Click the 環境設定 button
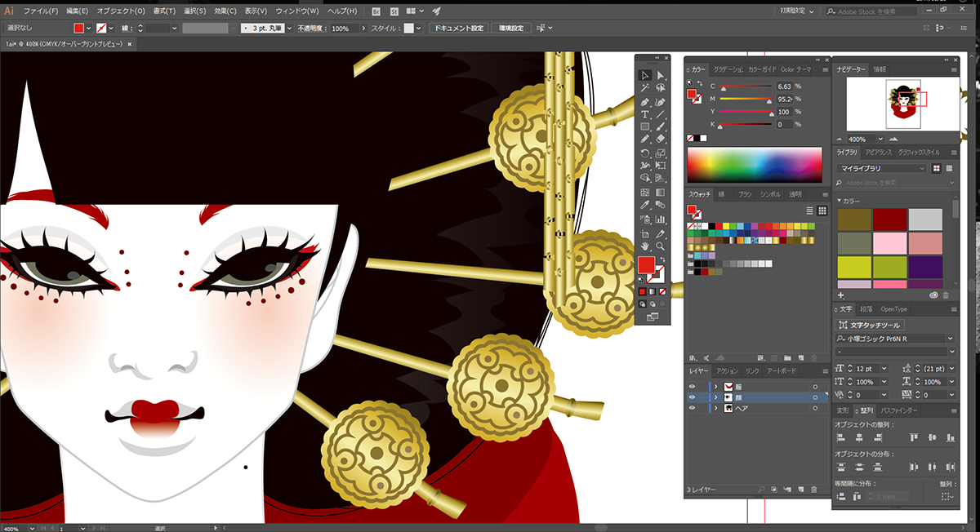Viewport: 980px width, 532px height. tap(511, 28)
